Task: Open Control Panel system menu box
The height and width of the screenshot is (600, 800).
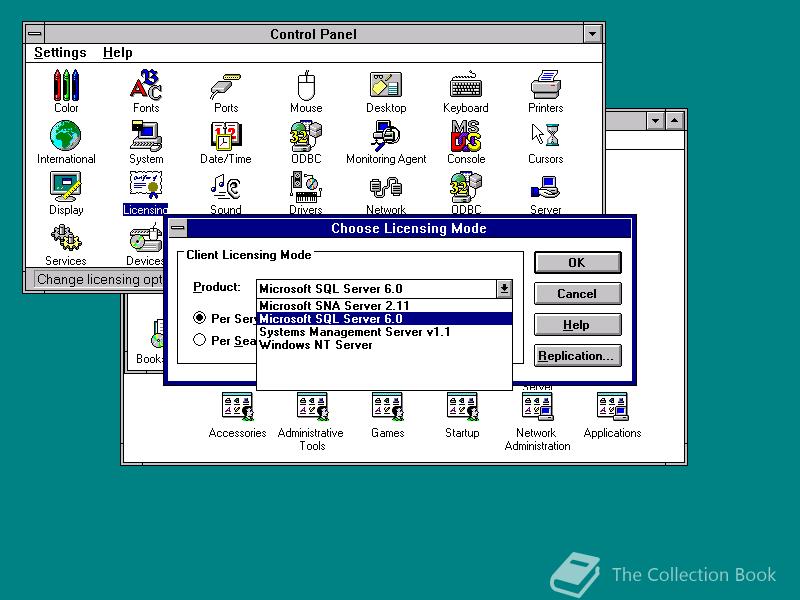Action: (35, 34)
